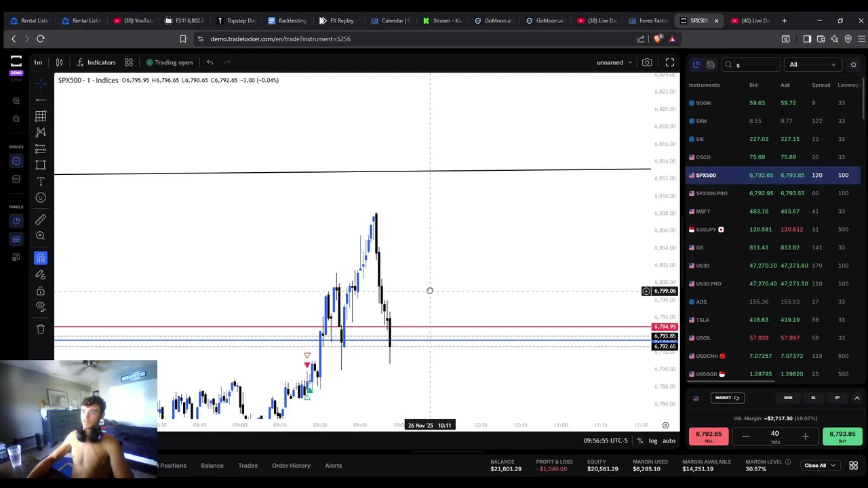The width and height of the screenshot is (868, 488).
Task: Switch to the Positions tab
Action: (173, 466)
